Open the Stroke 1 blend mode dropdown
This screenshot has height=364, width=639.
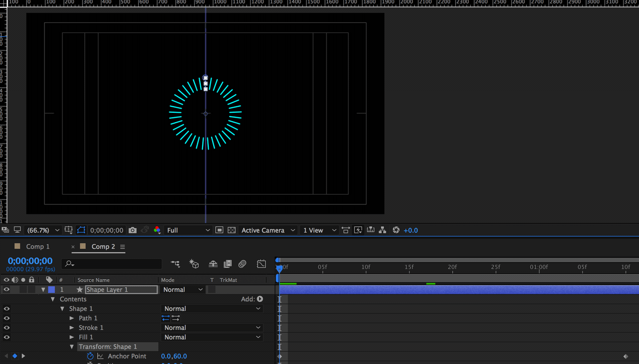[x=212, y=328]
